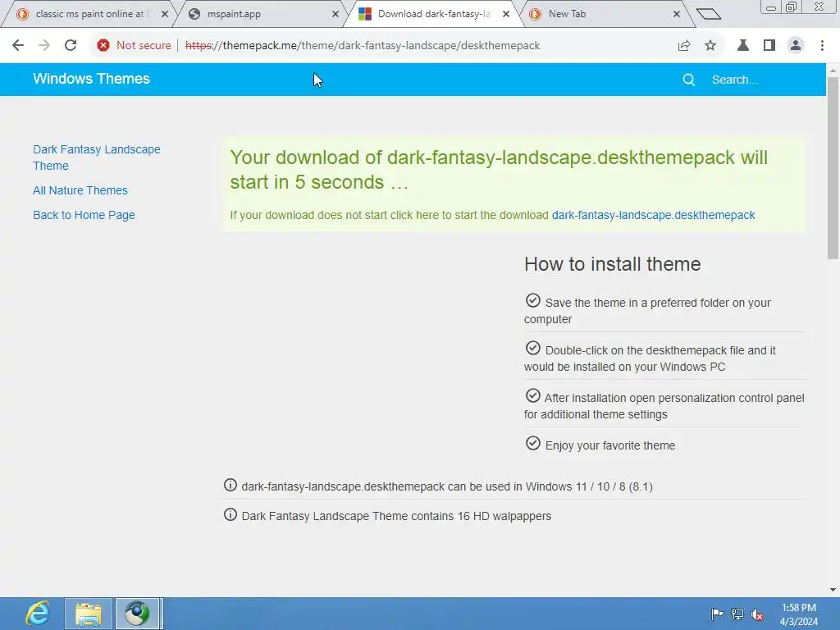The width and height of the screenshot is (840, 630).
Task: Open the Chrome Labs flask icon
Action: [743, 46]
